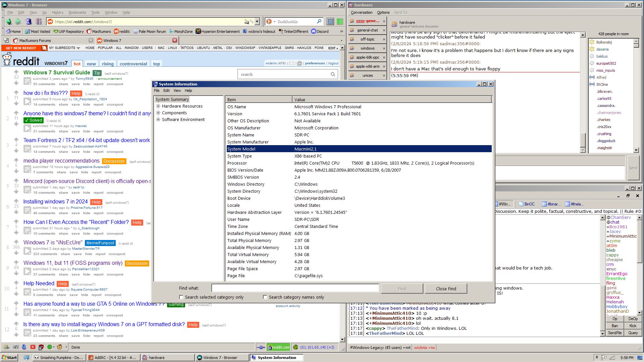Open the Discord bookmark icon
This screenshot has height=362, width=644.
(x=314, y=32)
